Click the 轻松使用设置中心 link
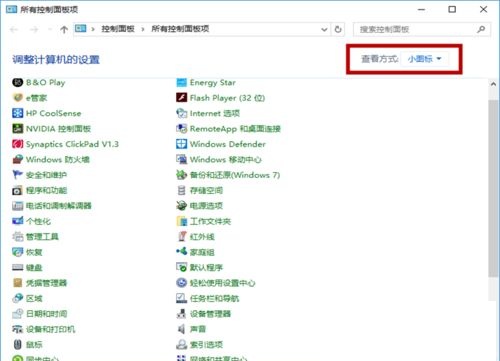 [222, 283]
